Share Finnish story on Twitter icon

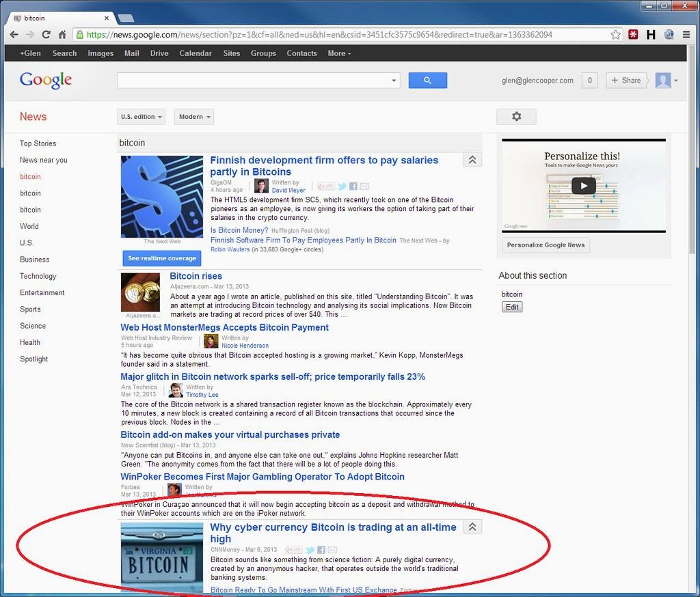342,186
